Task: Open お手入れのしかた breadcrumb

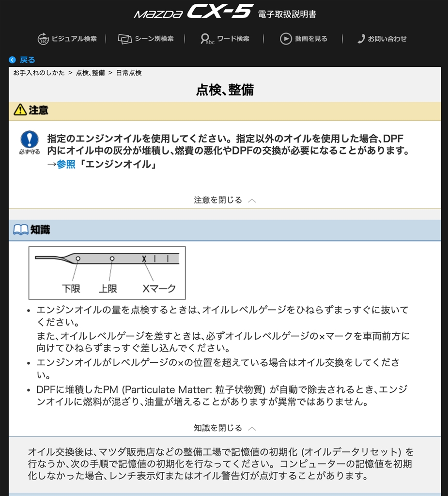Action: click(39, 73)
